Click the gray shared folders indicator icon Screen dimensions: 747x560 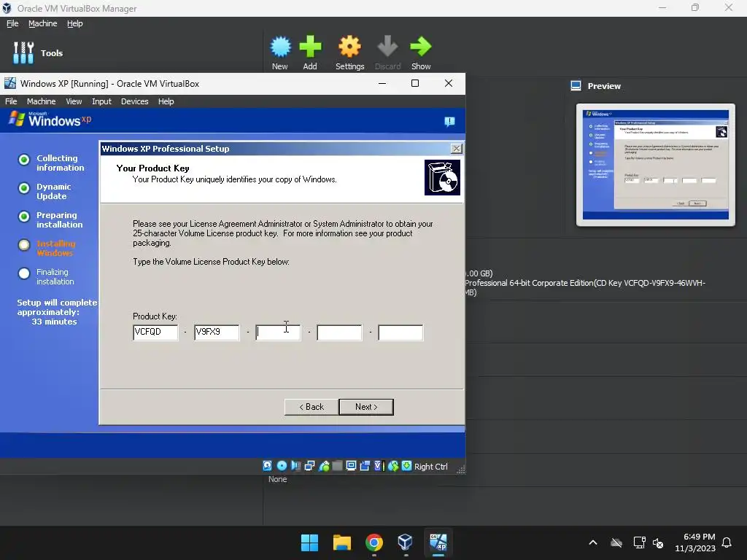click(x=337, y=466)
